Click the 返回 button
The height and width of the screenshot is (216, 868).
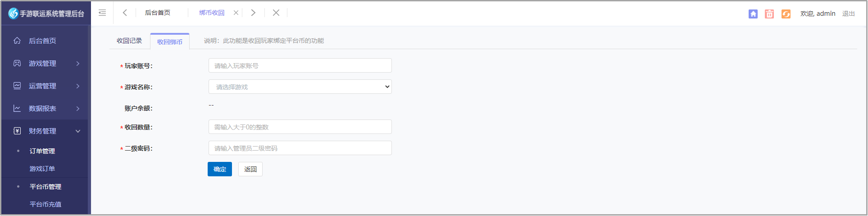click(250, 169)
